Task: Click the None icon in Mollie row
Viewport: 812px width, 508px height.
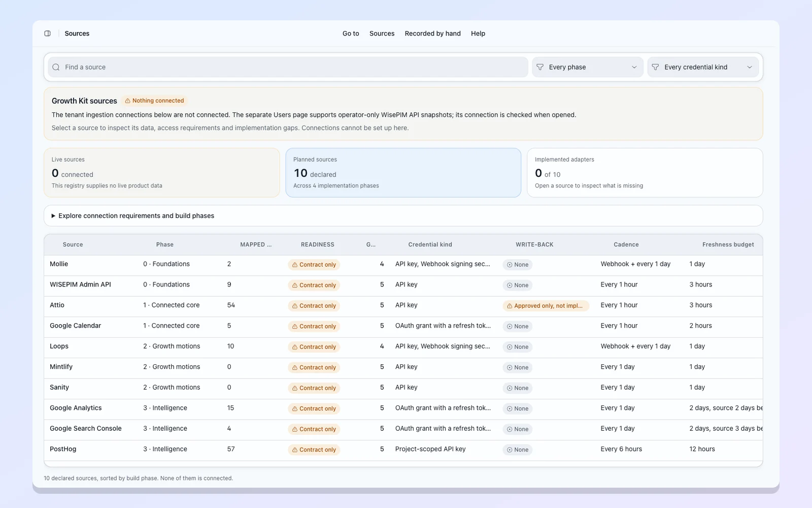Action: pyautogui.click(x=510, y=265)
